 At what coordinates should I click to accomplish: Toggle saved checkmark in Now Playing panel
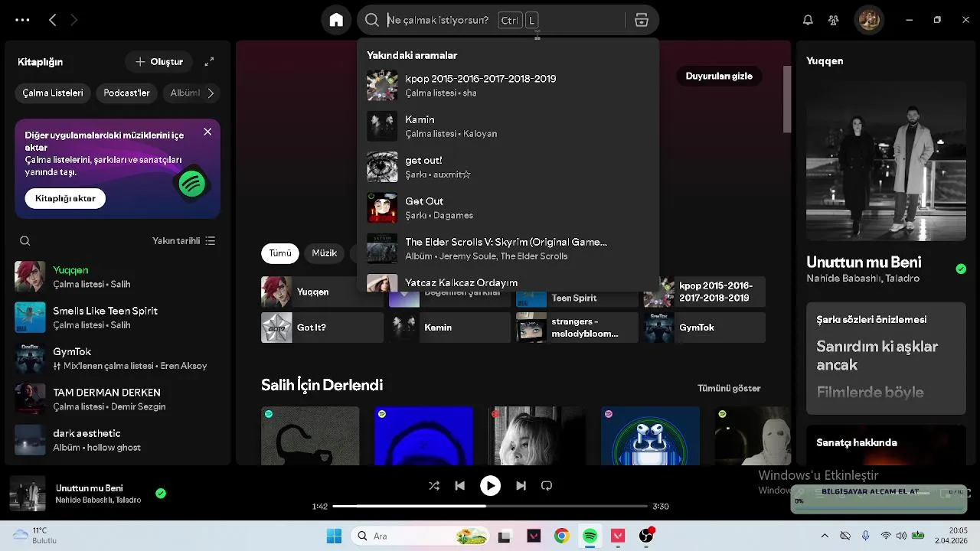961,269
